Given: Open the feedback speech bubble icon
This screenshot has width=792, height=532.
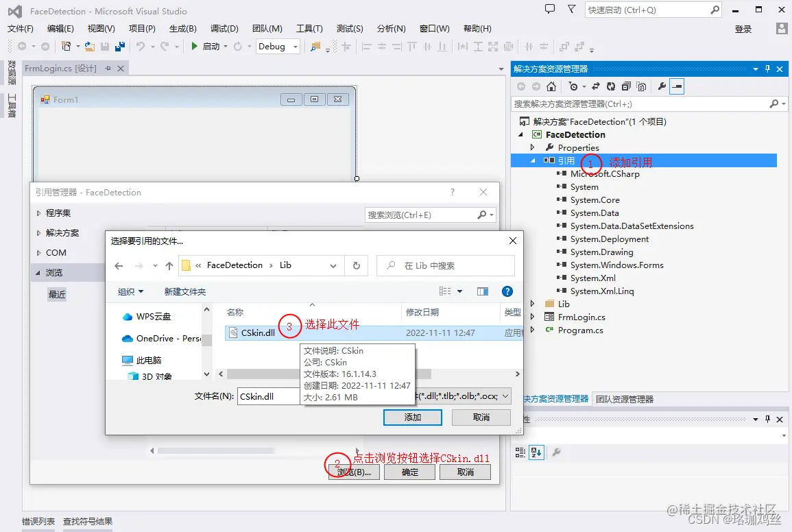Looking at the screenshot, I should coord(550,9).
